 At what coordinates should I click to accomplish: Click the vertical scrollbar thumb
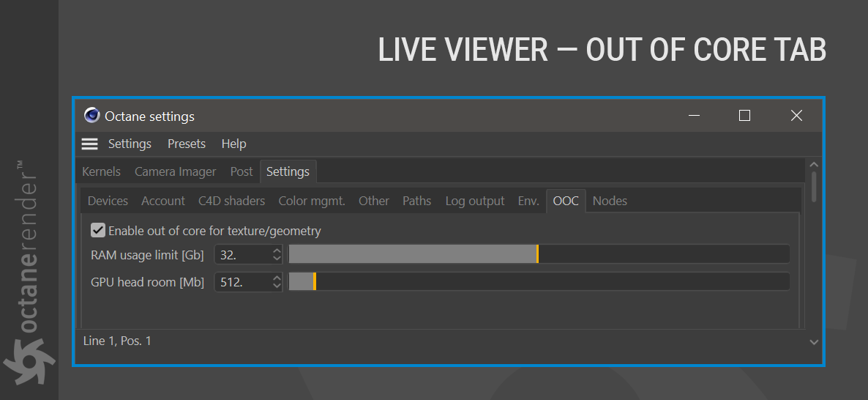pos(814,187)
